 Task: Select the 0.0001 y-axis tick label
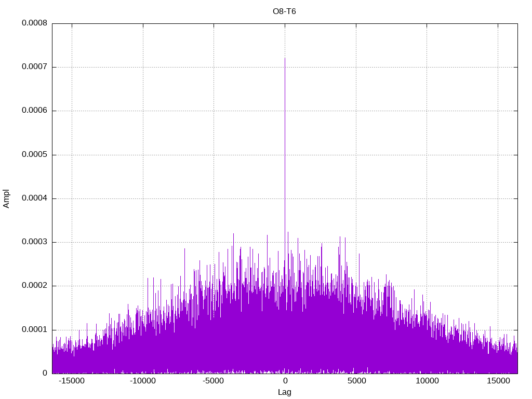[34, 329]
